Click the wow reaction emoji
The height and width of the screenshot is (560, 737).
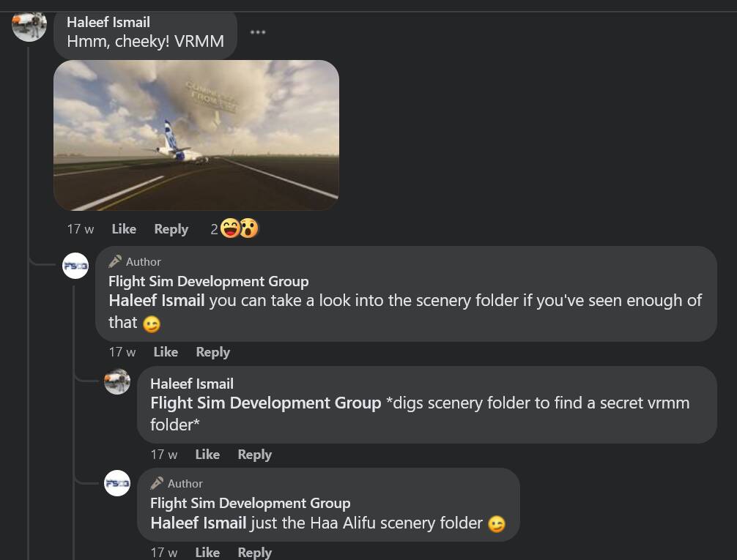coord(249,228)
